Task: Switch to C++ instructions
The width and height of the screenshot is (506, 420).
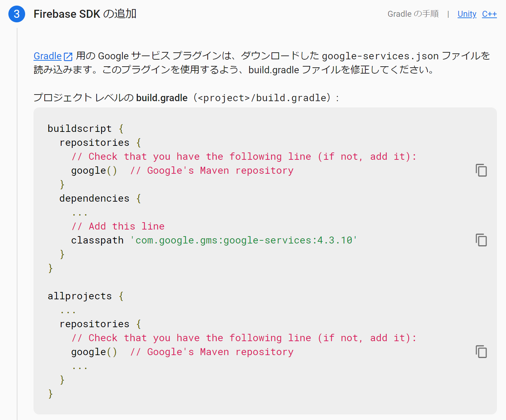Action: pos(489,14)
